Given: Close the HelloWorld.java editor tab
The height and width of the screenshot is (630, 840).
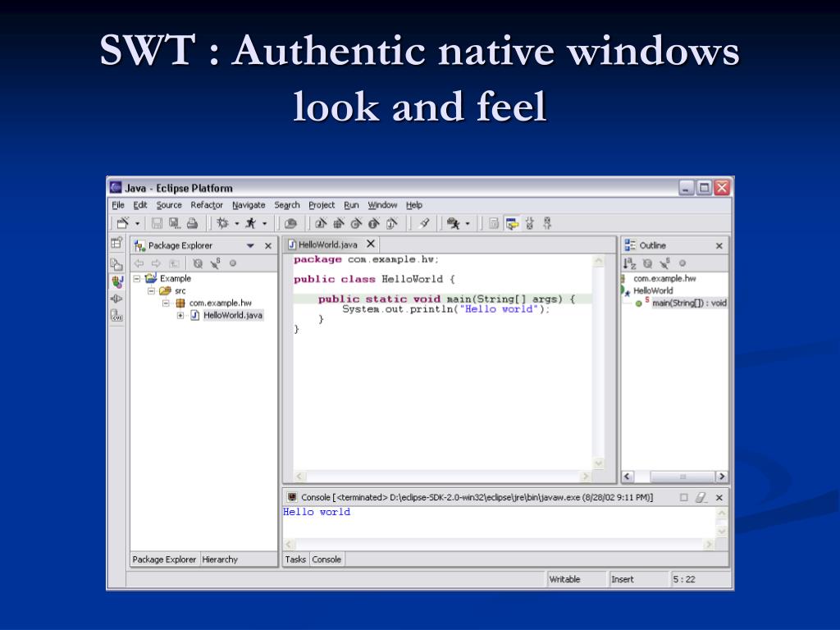Looking at the screenshot, I should [x=371, y=244].
